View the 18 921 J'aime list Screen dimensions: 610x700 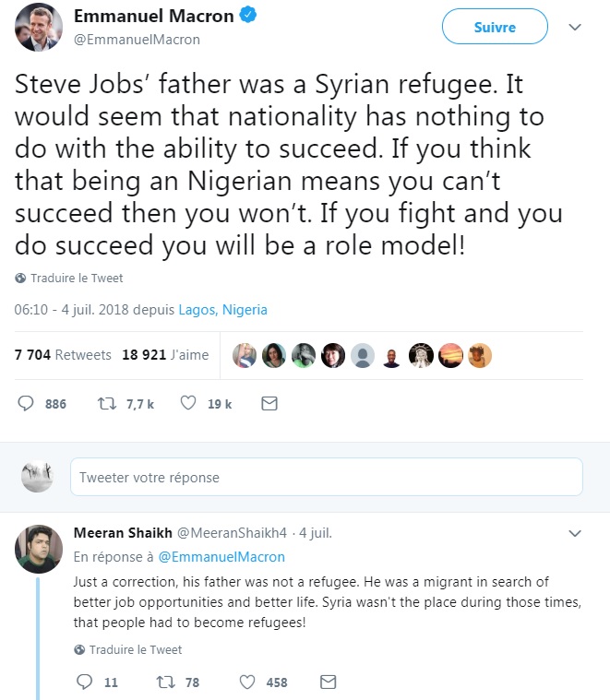coord(165,354)
